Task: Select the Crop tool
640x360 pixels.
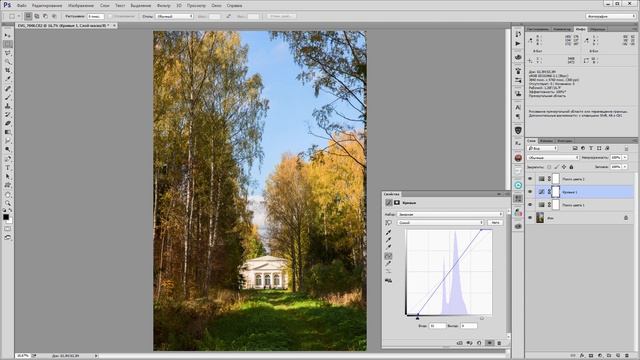Action: tap(8, 70)
